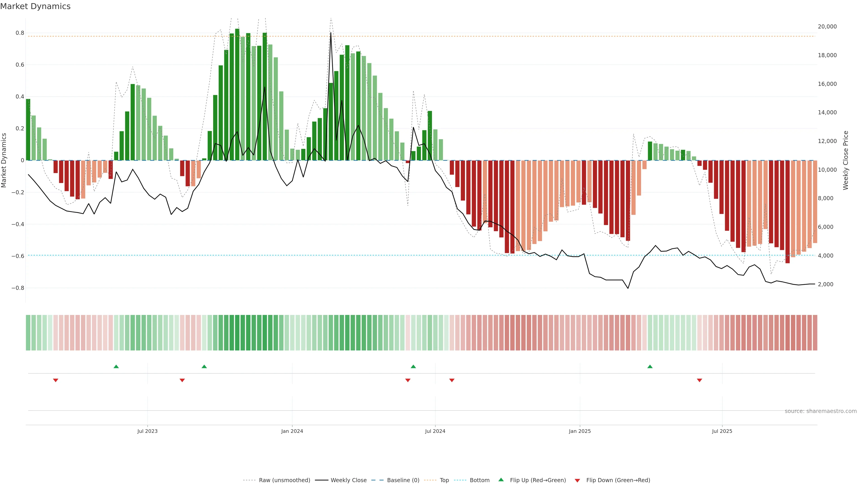
Task: Click the 20,000 right-axis tick label
Action: [827, 27]
